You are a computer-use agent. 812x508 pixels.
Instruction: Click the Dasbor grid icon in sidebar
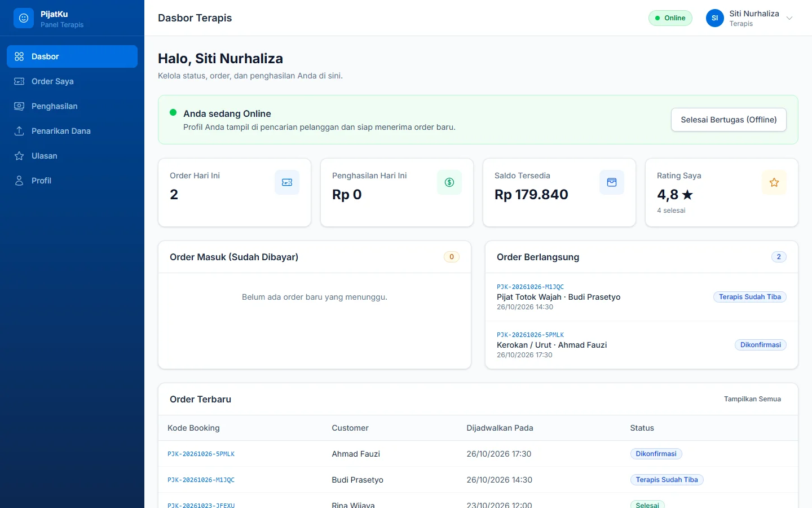coord(19,56)
